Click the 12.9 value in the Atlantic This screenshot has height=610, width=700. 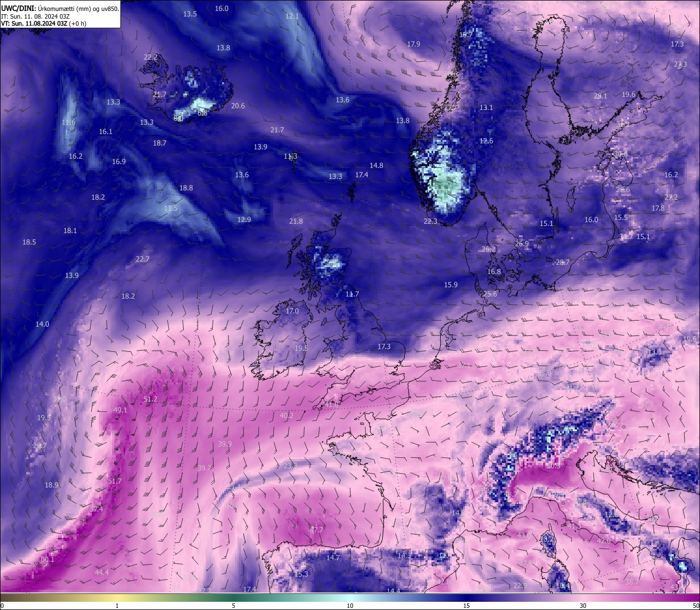click(244, 220)
